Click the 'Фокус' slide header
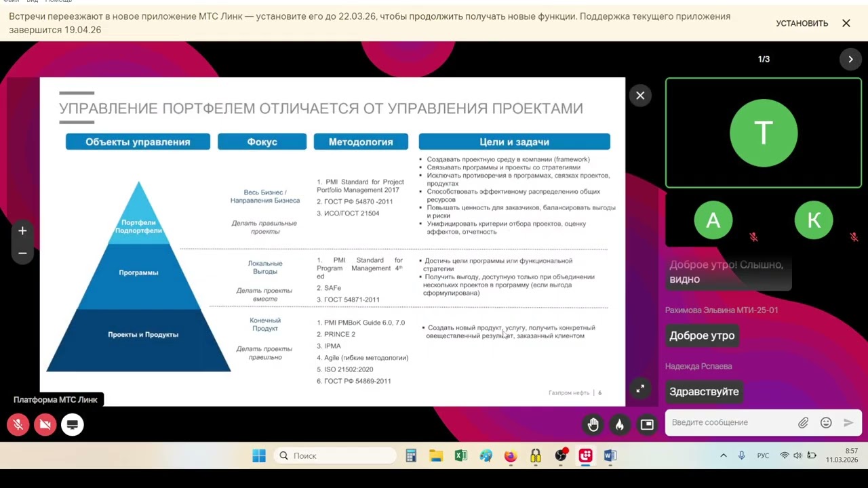 [x=262, y=142]
